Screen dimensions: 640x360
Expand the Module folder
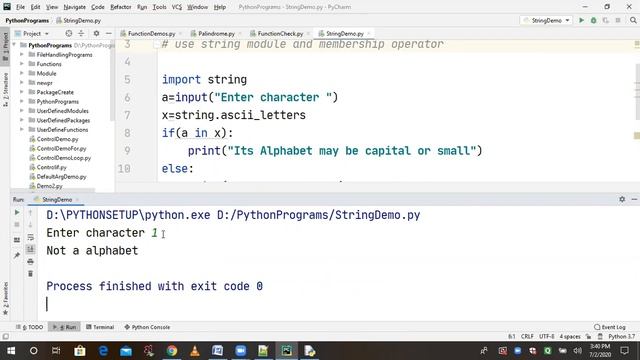click(22, 73)
